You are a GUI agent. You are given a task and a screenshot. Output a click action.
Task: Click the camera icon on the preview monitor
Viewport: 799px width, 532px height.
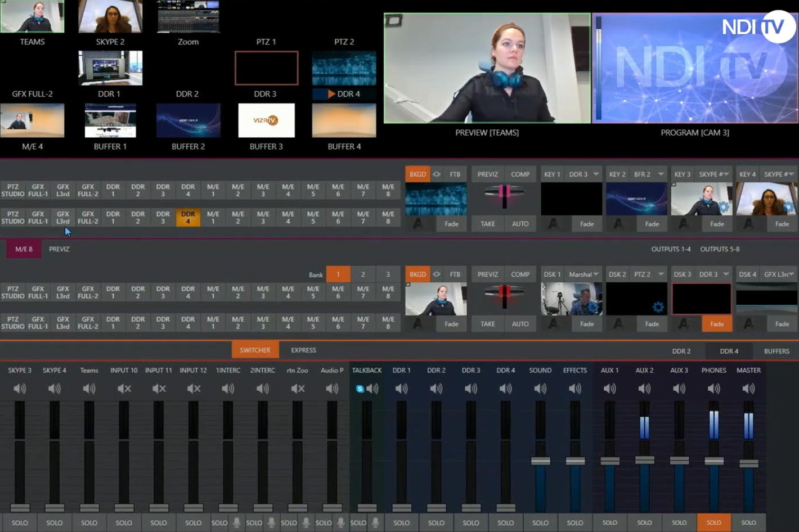394,21
